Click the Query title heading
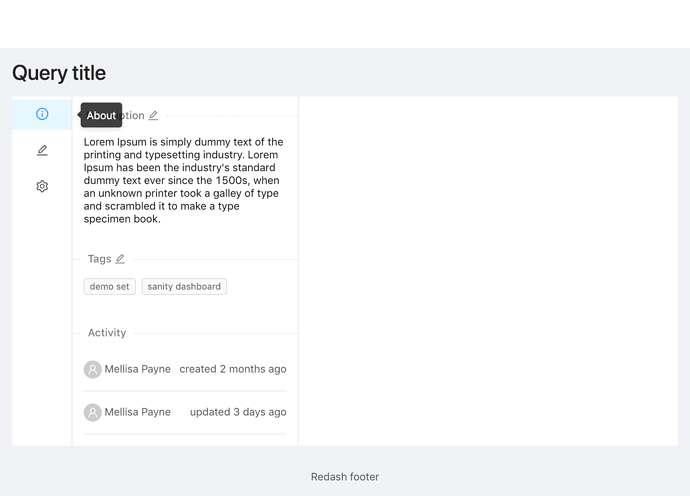690x496 pixels. (59, 73)
